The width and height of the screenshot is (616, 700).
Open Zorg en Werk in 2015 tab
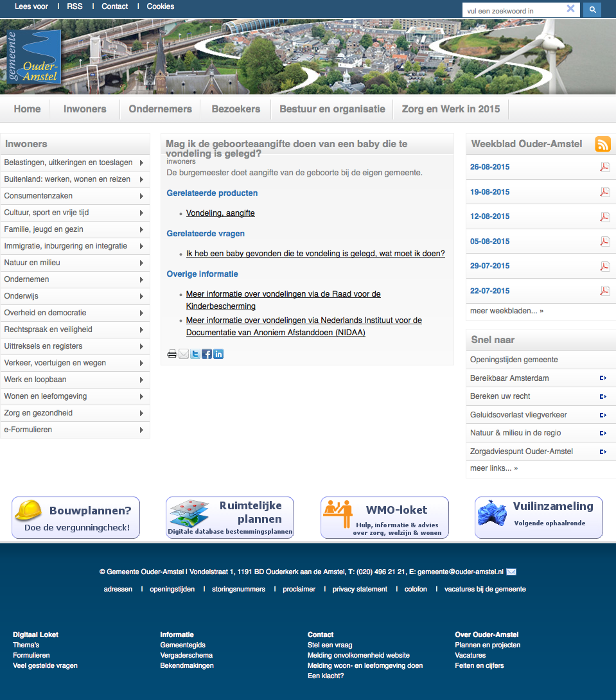pos(451,109)
